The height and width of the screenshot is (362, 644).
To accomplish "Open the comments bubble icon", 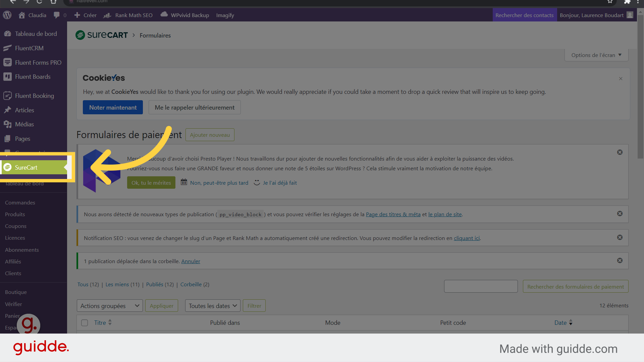I will [x=57, y=15].
